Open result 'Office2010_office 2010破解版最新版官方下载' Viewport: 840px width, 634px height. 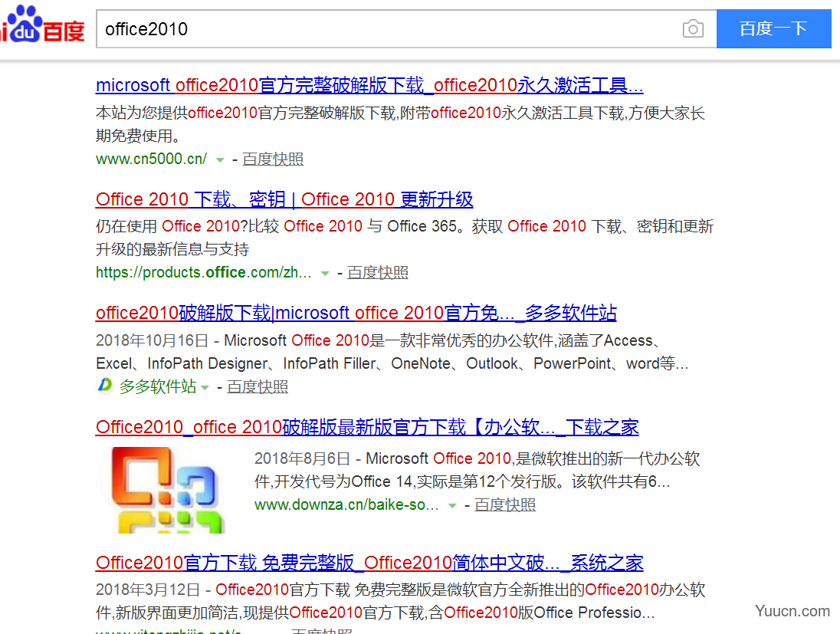coord(367,427)
